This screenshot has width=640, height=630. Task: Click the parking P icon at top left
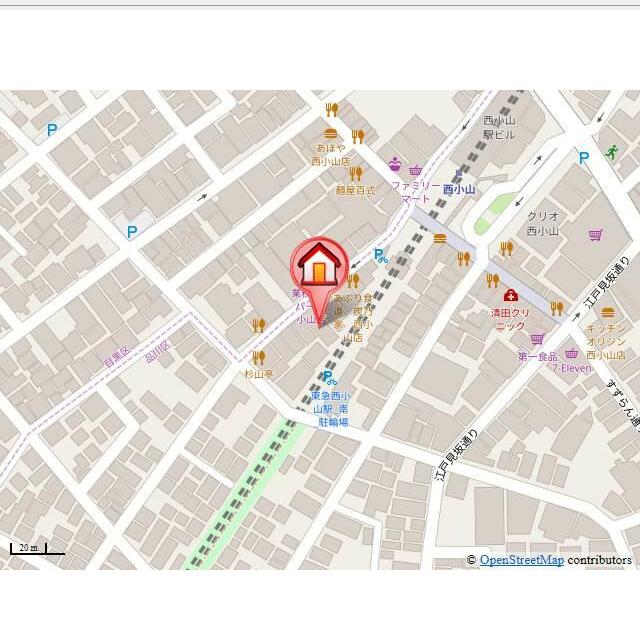[x=52, y=129]
